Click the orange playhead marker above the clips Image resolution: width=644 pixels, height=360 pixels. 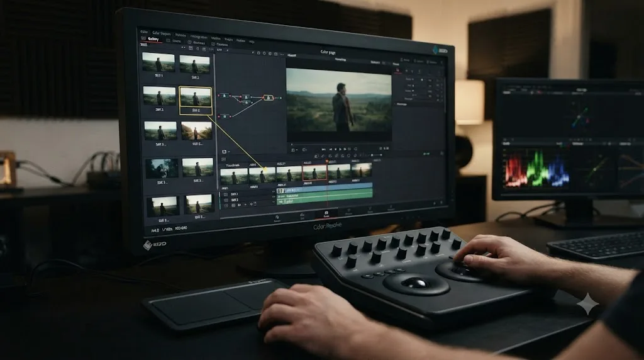(327, 161)
